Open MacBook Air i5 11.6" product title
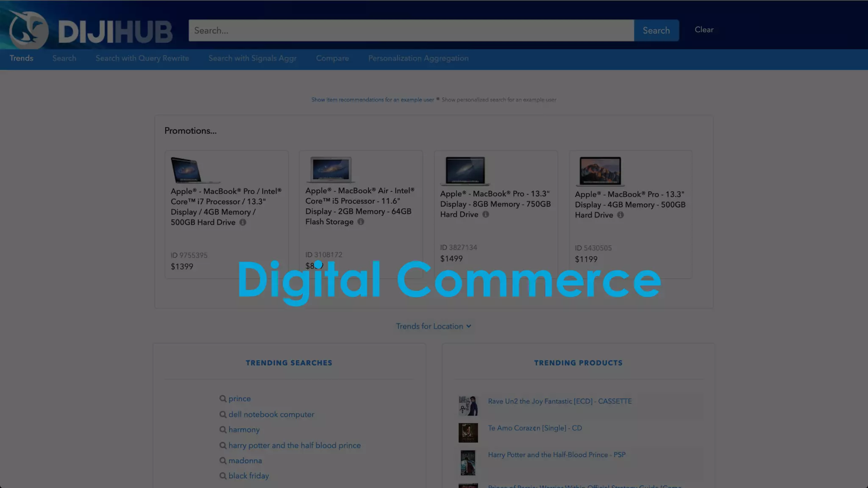Viewport: 868px width, 488px height. [360, 206]
